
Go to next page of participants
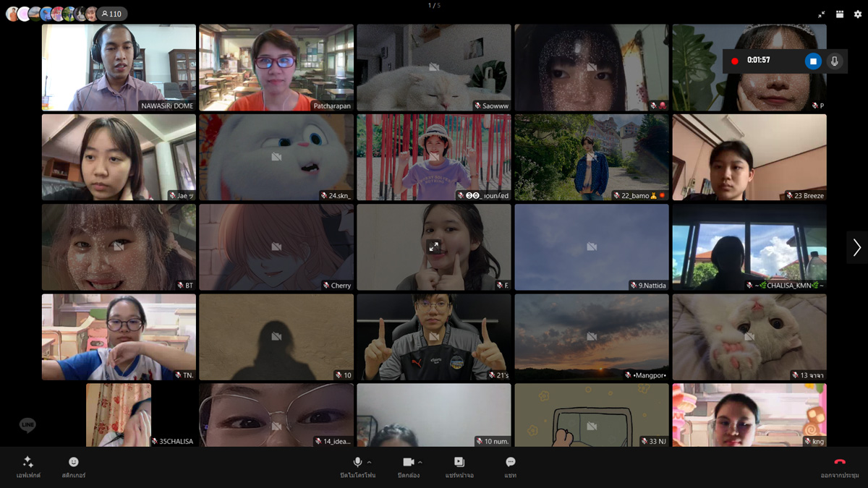856,247
